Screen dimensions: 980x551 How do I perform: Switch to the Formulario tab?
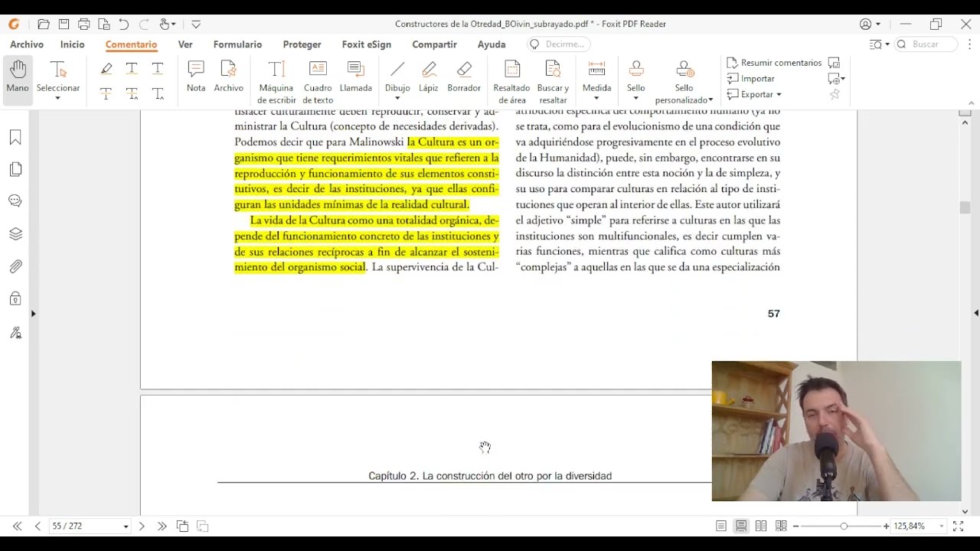click(237, 44)
